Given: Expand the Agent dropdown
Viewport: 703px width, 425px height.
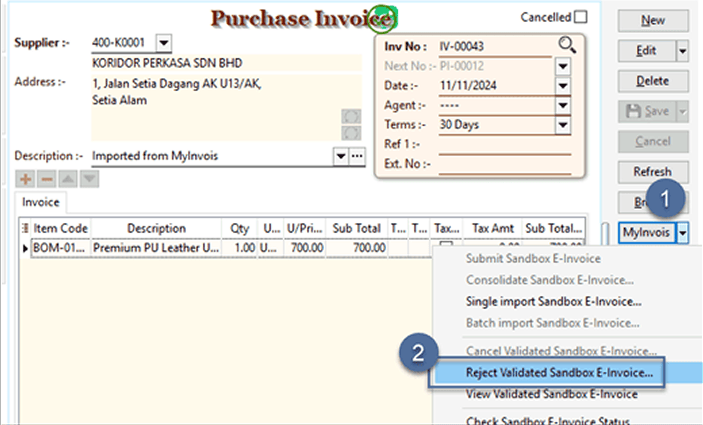Looking at the screenshot, I should 563,105.
